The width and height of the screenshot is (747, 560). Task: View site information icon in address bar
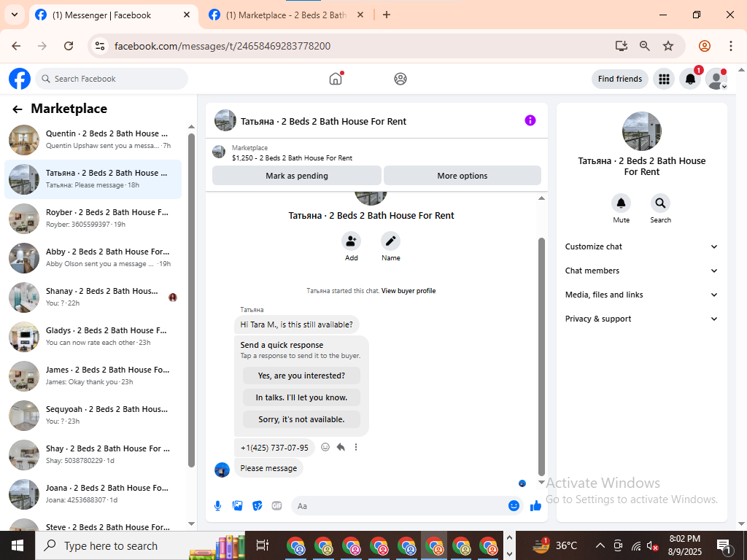point(99,46)
